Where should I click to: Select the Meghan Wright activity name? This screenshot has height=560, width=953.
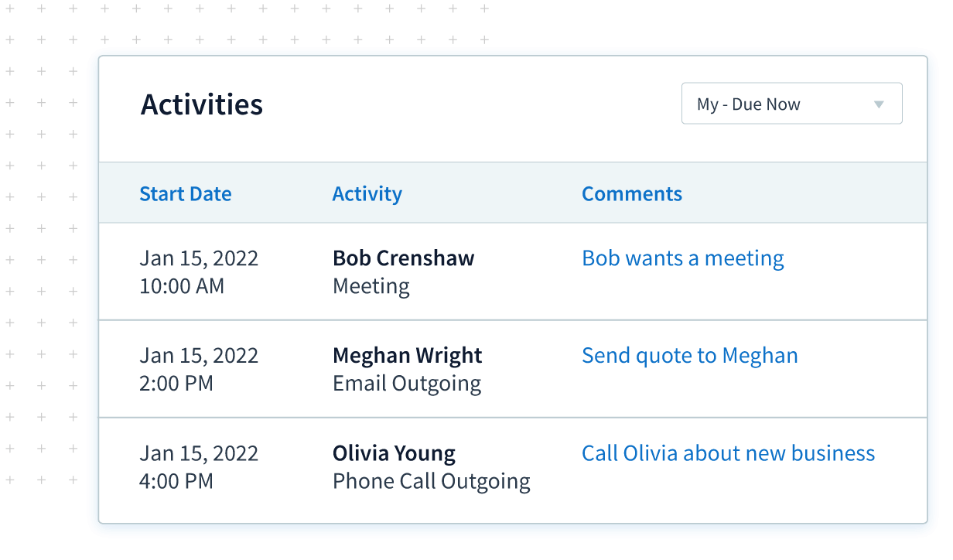[x=408, y=356]
